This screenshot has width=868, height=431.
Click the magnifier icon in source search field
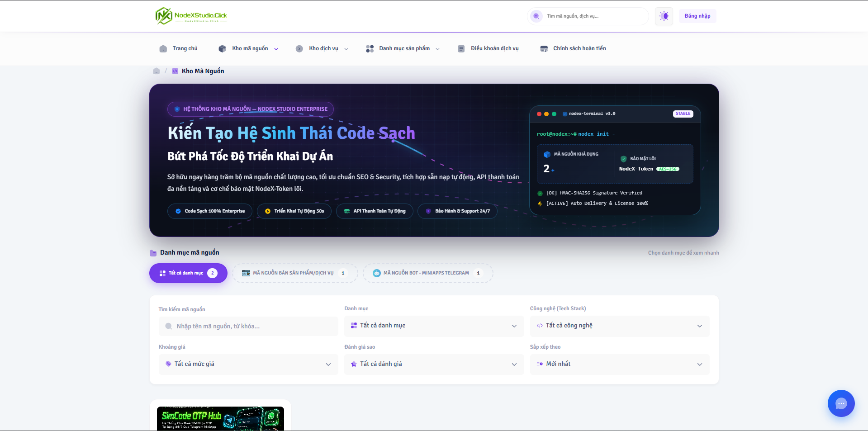(x=169, y=326)
